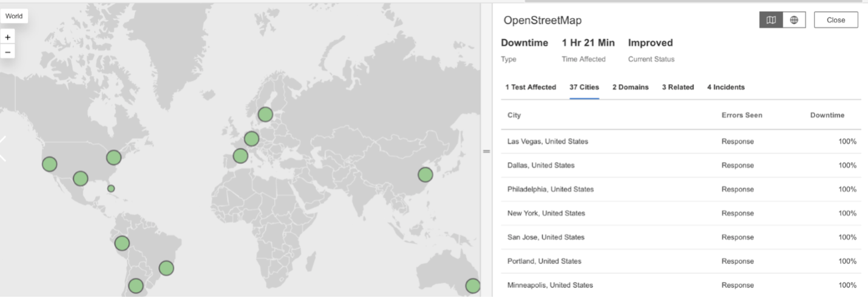Open the 4 Incidents tab

pyautogui.click(x=726, y=87)
